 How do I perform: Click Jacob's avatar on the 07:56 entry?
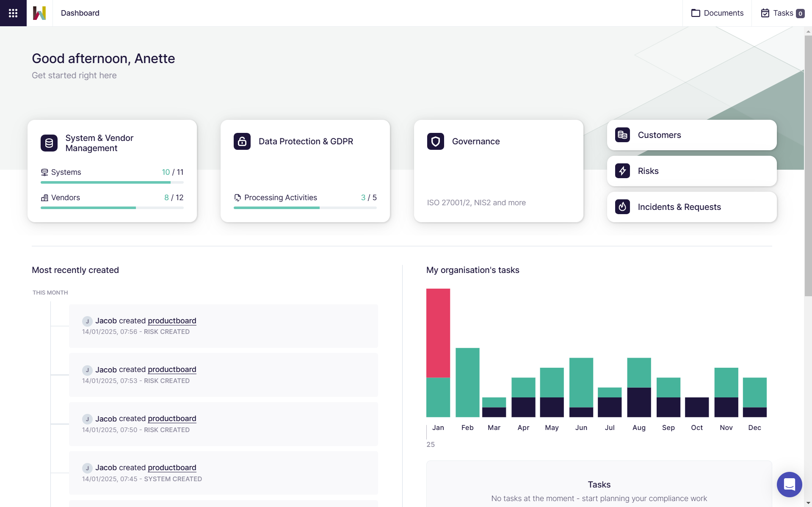87,321
